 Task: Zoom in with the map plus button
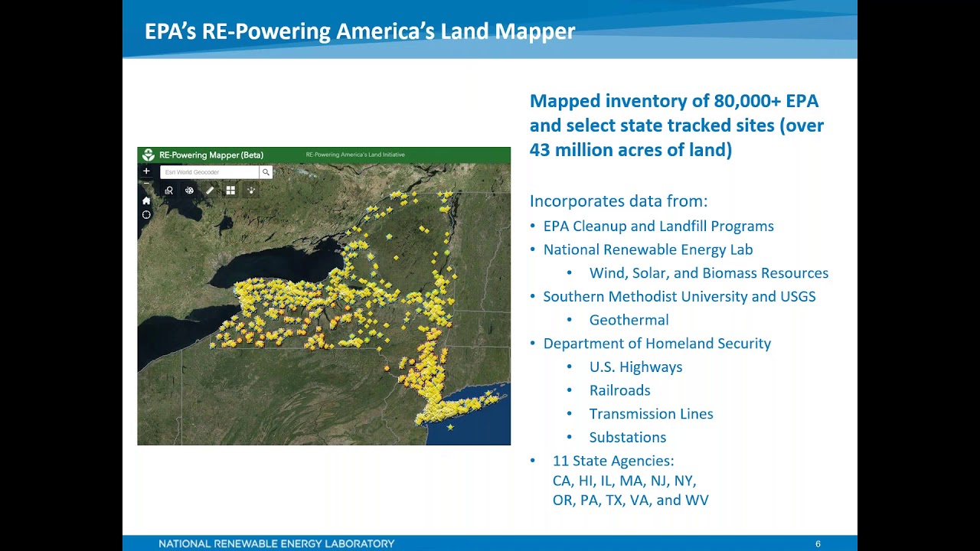(x=146, y=171)
